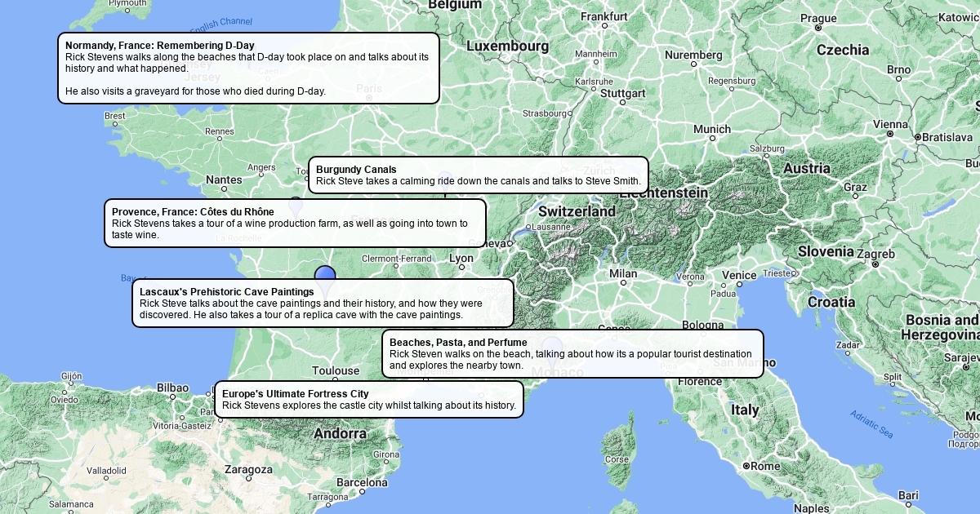The width and height of the screenshot is (980, 514).
Task: Click the Europe's Ultimate Fortress City heading
Action: click(295, 394)
